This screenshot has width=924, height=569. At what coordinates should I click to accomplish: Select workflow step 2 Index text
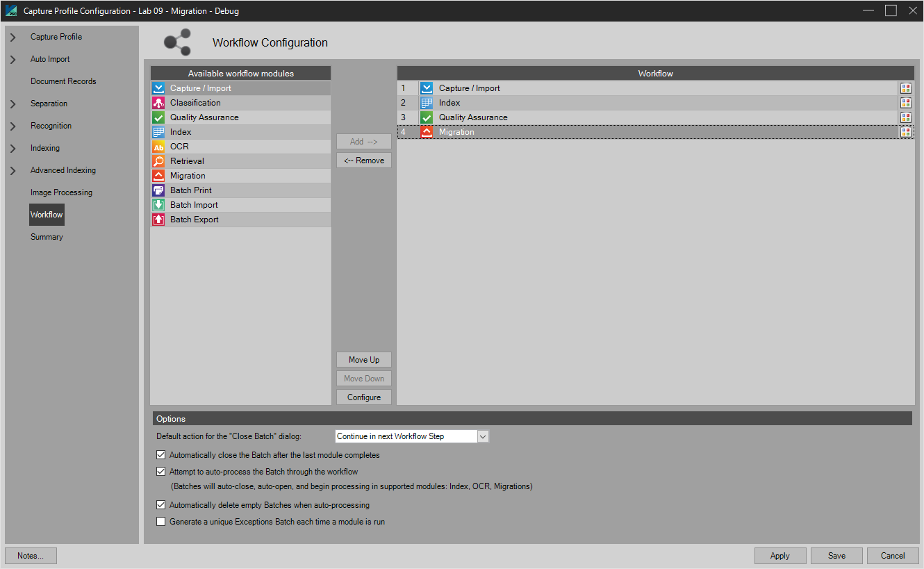click(449, 103)
